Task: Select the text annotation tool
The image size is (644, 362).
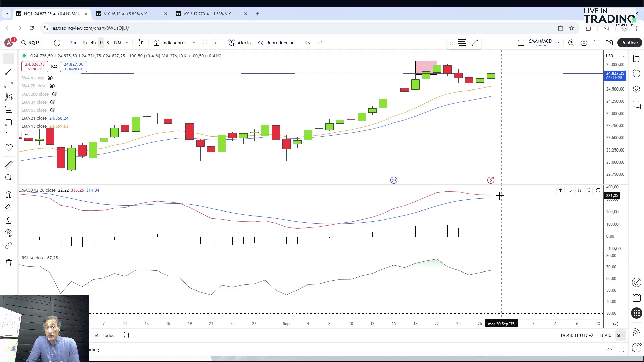Action: click(9, 135)
